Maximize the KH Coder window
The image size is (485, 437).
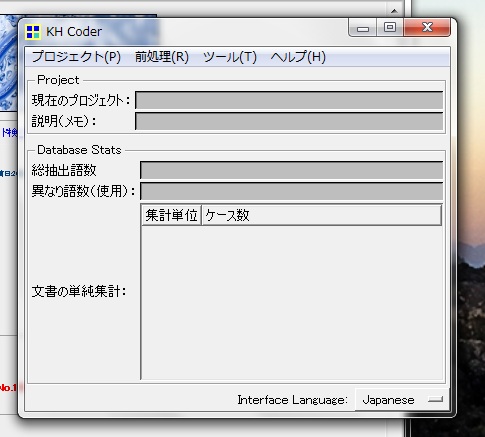pos(390,28)
